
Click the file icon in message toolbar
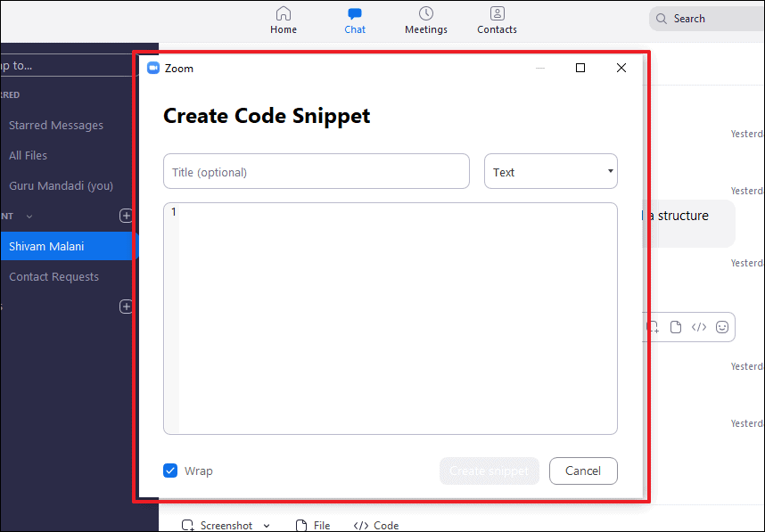pyautogui.click(x=676, y=327)
